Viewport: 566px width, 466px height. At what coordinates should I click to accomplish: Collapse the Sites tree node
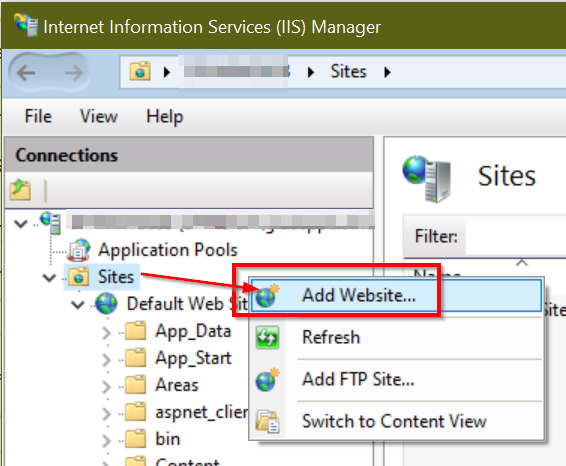(49, 278)
